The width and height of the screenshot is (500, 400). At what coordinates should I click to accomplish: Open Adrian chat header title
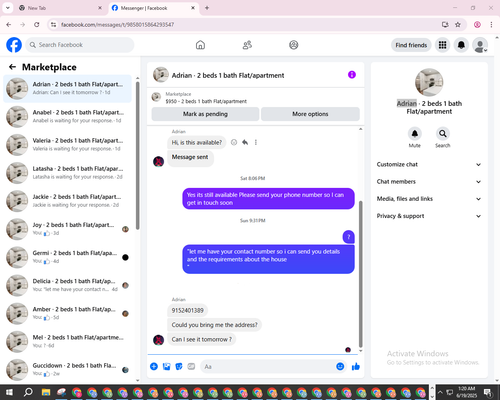(228, 75)
